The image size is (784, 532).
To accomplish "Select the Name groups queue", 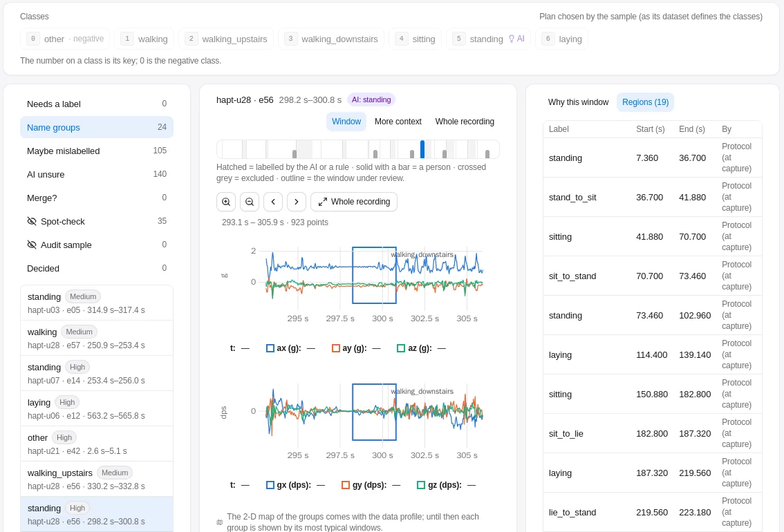I will point(97,127).
